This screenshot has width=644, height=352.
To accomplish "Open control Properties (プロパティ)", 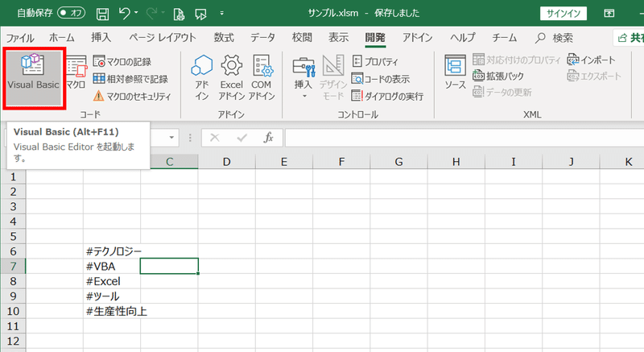I will point(375,61).
